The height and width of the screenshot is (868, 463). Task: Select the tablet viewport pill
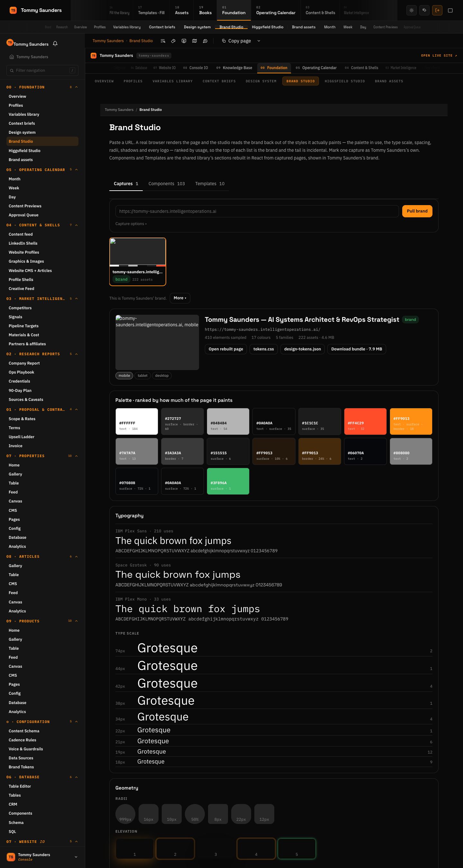(142, 376)
